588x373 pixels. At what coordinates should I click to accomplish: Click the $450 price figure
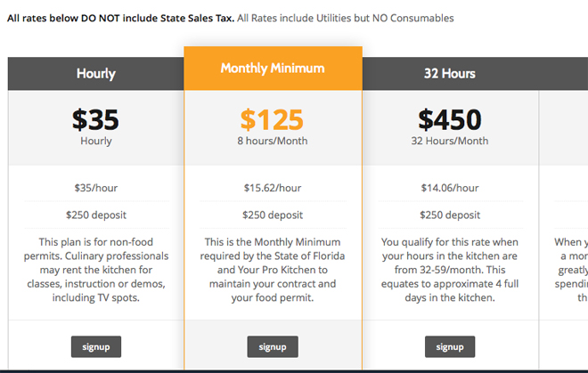450,120
